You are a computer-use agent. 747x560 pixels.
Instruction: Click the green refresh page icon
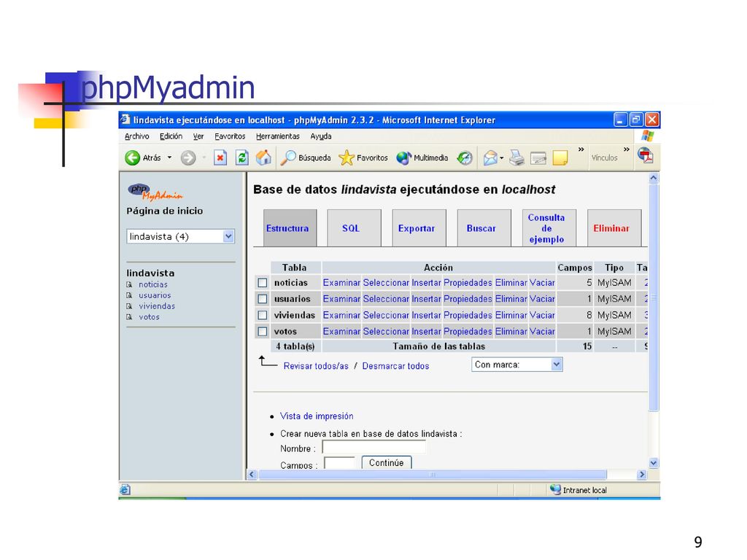242,157
